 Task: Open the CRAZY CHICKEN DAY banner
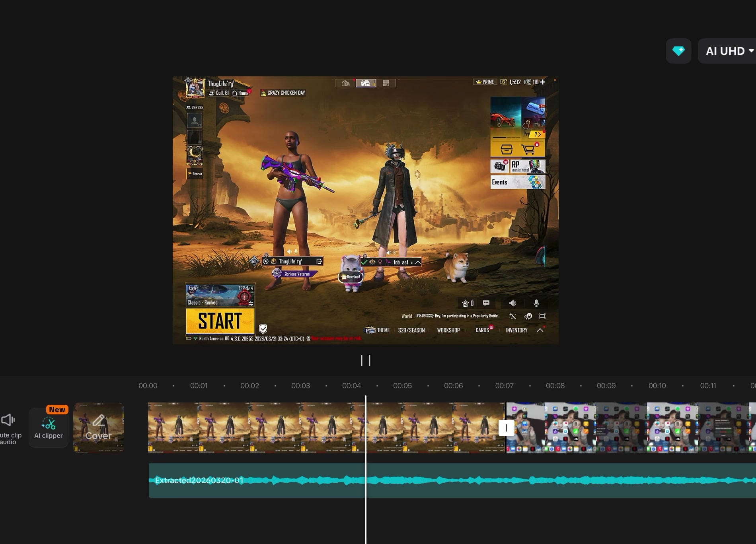pyautogui.click(x=283, y=93)
